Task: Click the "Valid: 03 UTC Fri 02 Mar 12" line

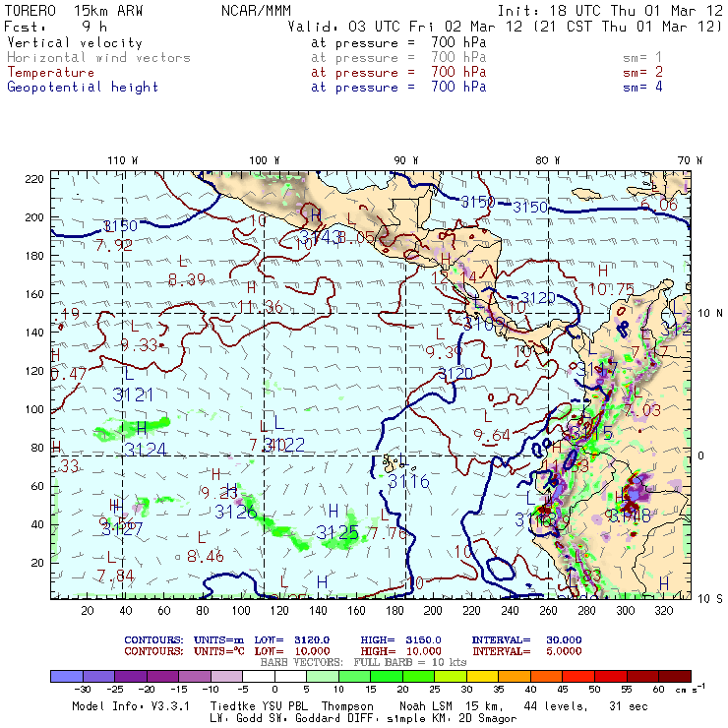Action: click(x=405, y=27)
